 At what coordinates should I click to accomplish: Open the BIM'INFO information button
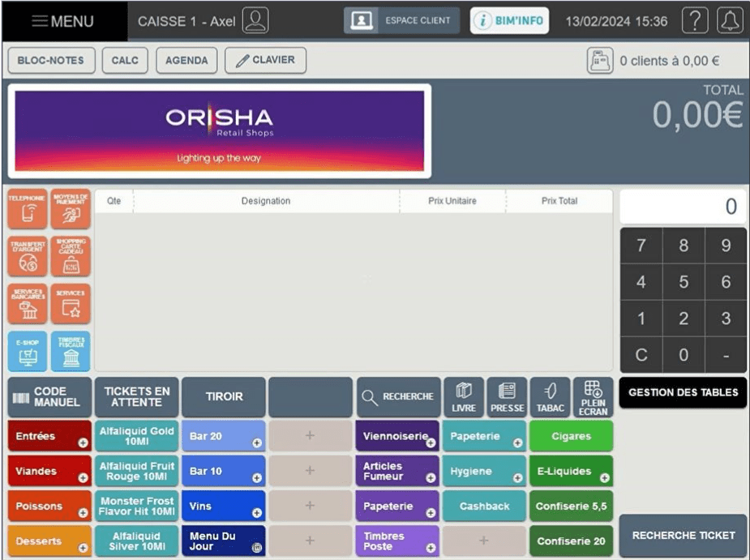point(509,20)
